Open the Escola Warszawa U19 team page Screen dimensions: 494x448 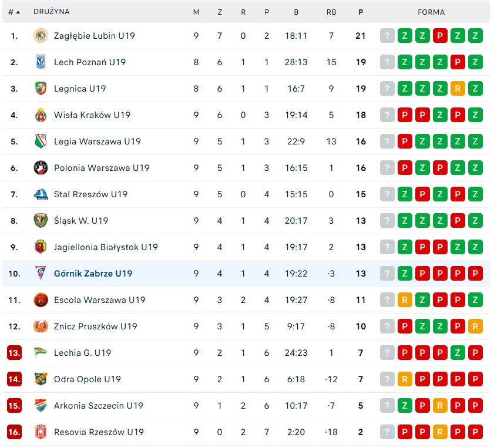[x=99, y=300]
